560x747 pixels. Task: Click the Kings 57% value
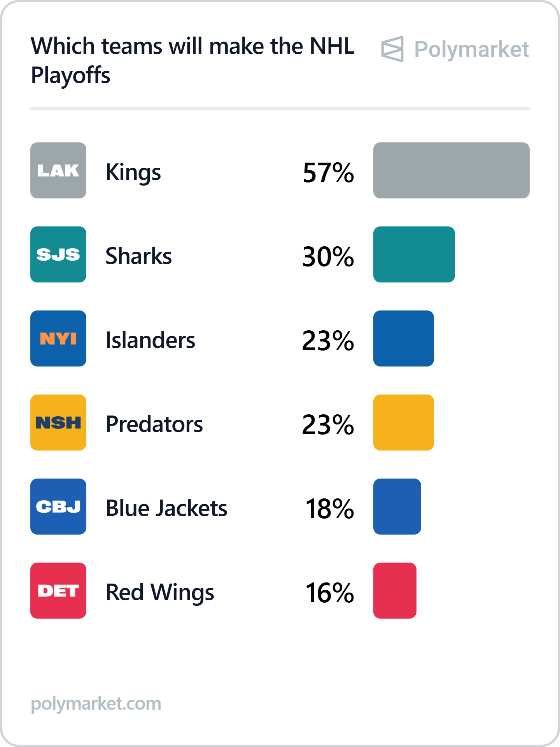(328, 172)
